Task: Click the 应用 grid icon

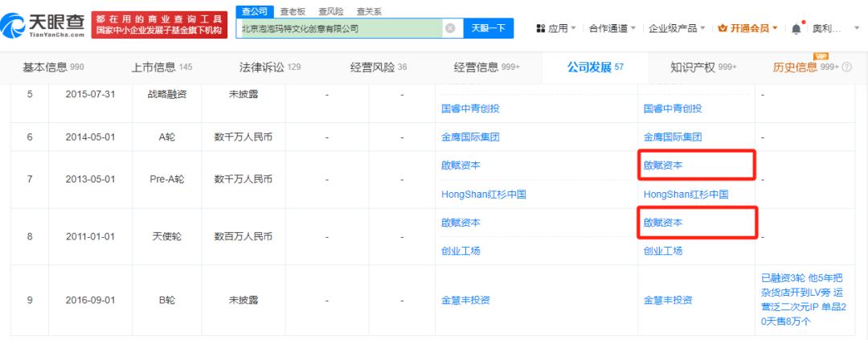Action: (541, 28)
